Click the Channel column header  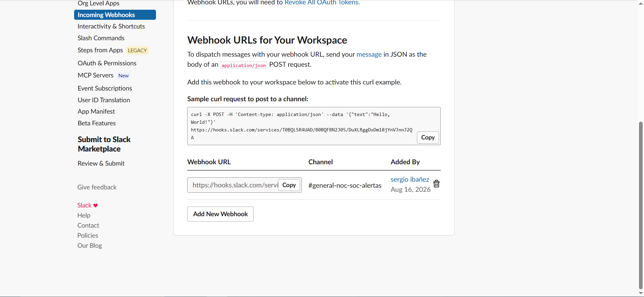coord(321,162)
